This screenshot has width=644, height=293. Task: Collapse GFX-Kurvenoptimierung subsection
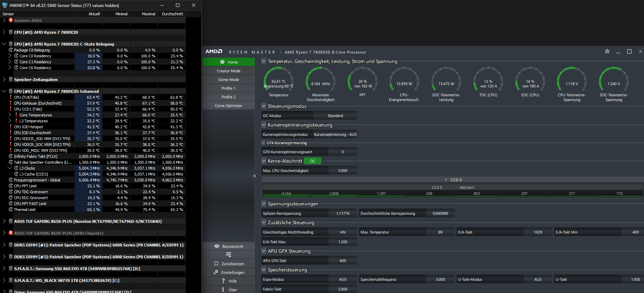pos(263,143)
